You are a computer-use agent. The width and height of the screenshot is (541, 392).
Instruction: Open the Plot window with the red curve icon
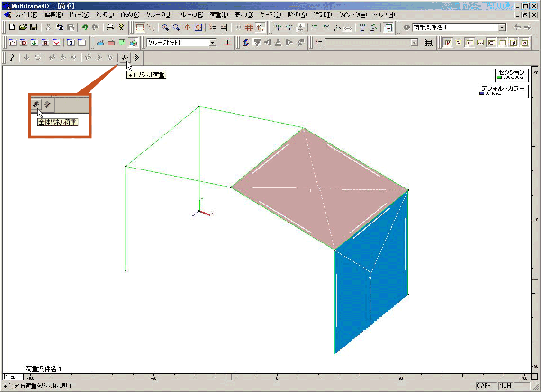pos(56,43)
